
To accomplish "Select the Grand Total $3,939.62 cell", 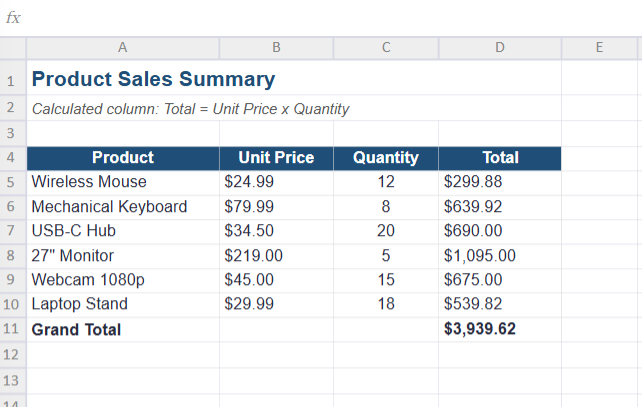I will [500, 329].
